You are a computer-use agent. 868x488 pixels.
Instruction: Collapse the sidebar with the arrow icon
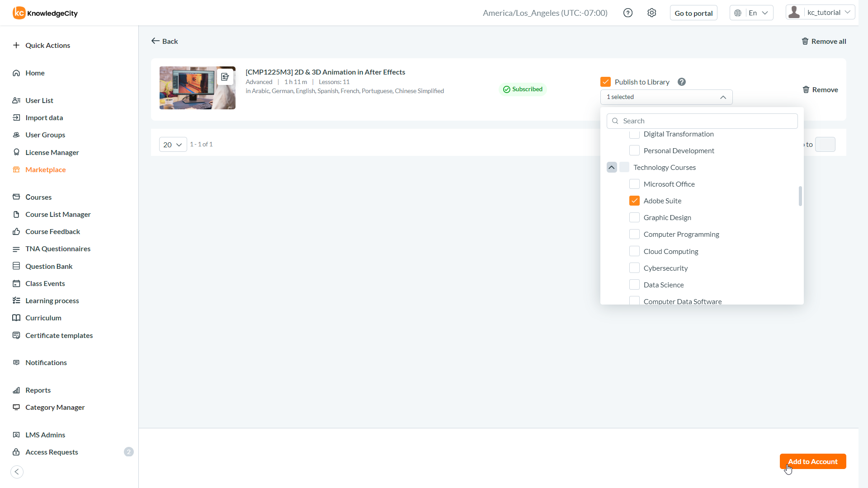[x=17, y=472]
